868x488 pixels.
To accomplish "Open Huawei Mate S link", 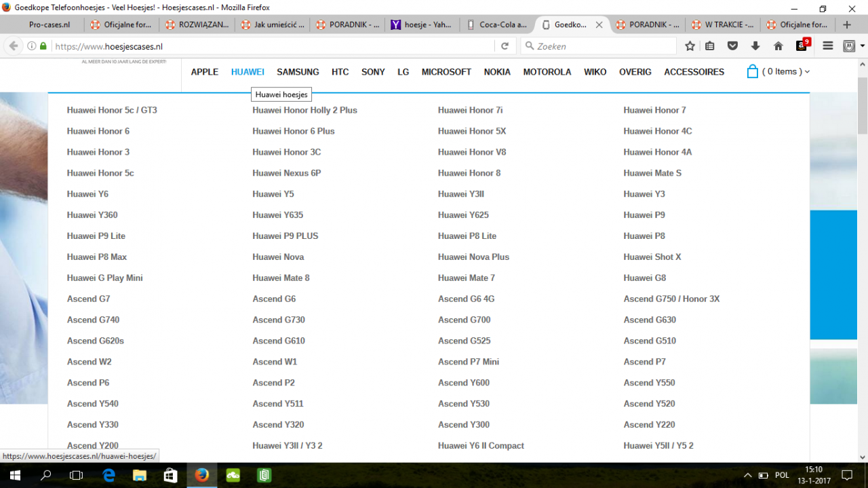I will click(x=652, y=173).
